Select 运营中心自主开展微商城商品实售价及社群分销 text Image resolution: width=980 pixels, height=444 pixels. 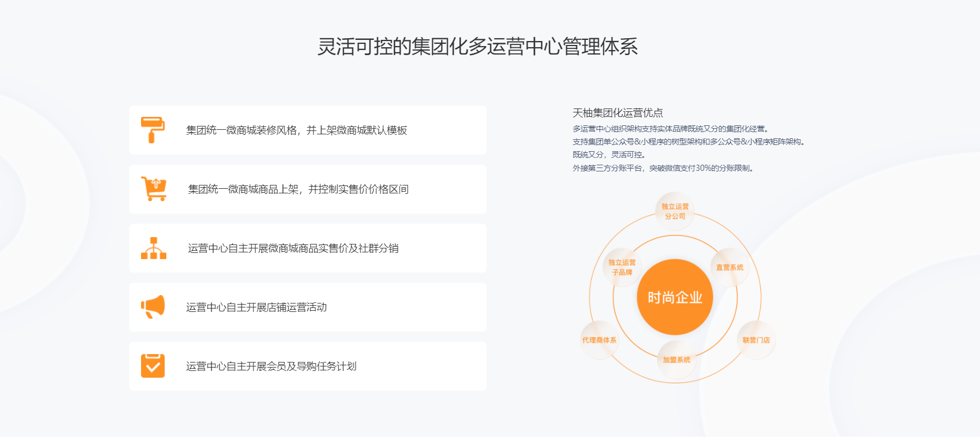pos(293,248)
